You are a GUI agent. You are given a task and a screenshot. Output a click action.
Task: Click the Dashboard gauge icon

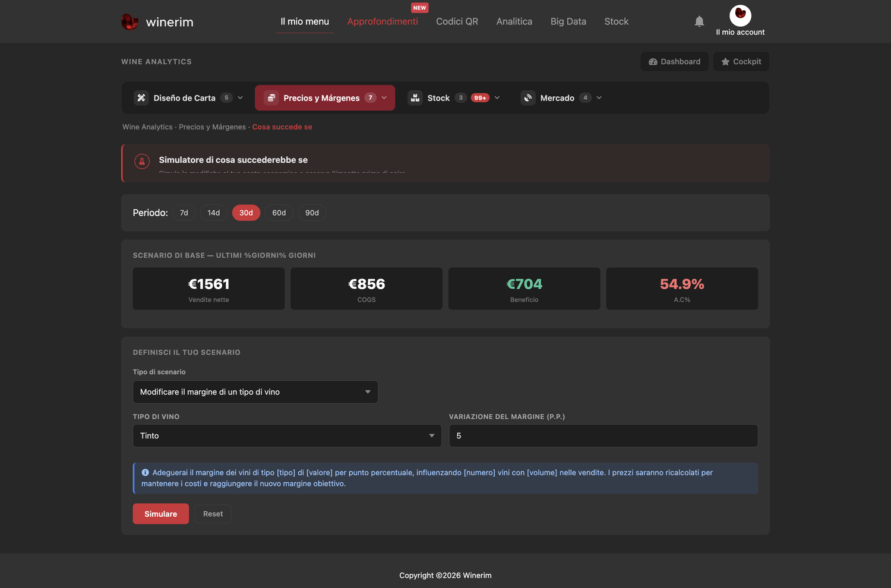point(653,62)
